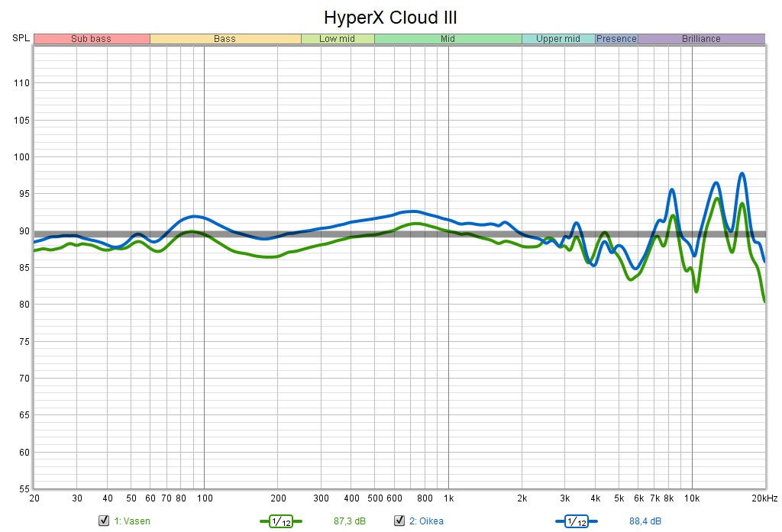
Task: Click the 20kHz frequency axis label
Action: tap(764, 498)
